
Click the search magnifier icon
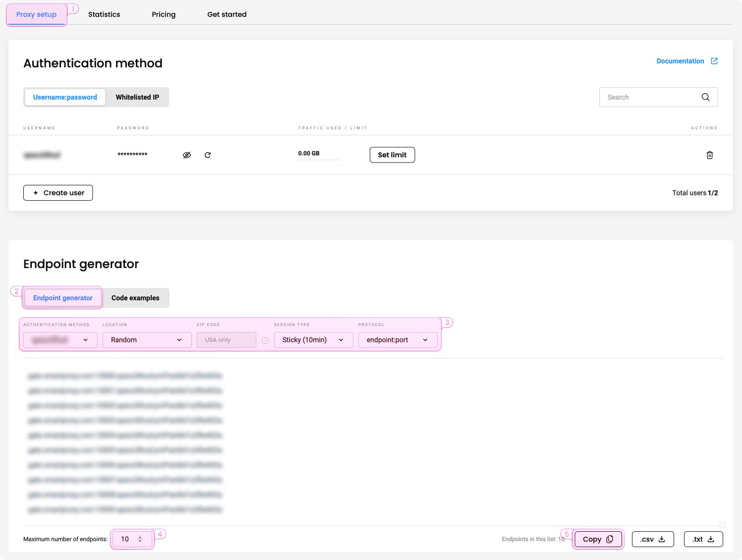click(x=705, y=97)
